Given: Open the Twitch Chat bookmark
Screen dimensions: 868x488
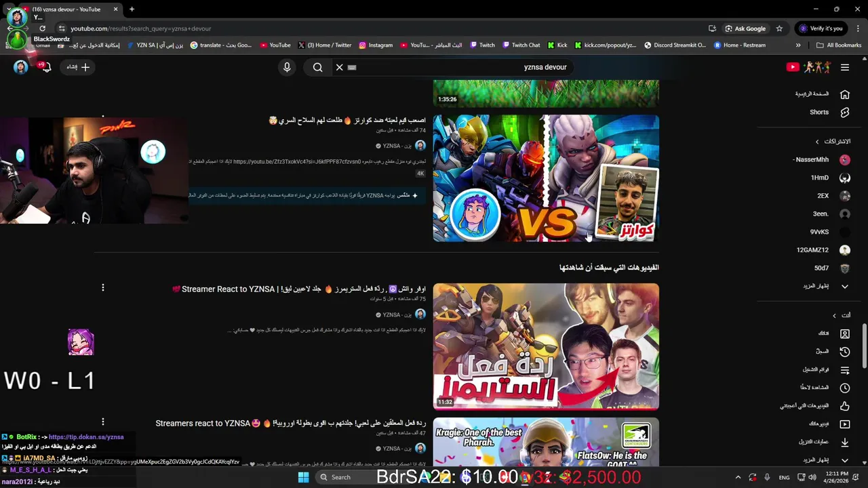Looking at the screenshot, I should 521,45.
